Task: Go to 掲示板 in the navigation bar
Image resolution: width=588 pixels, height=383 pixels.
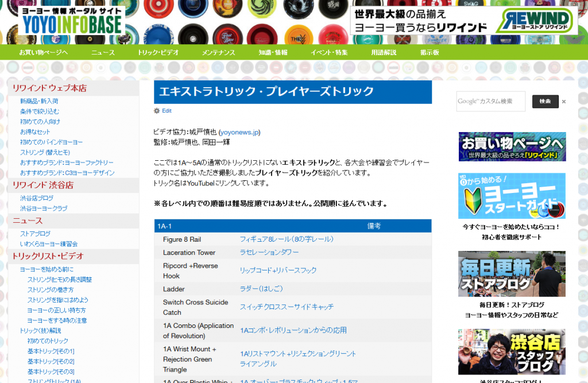Action: [x=430, y=52]
